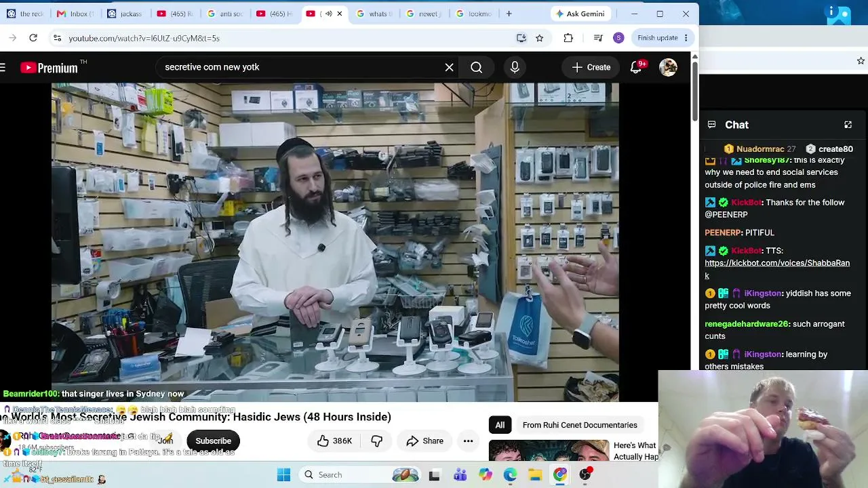This screenshot has height=488, width=868.
Task: Close the active YouTube tab
Action: click(340, 14)
